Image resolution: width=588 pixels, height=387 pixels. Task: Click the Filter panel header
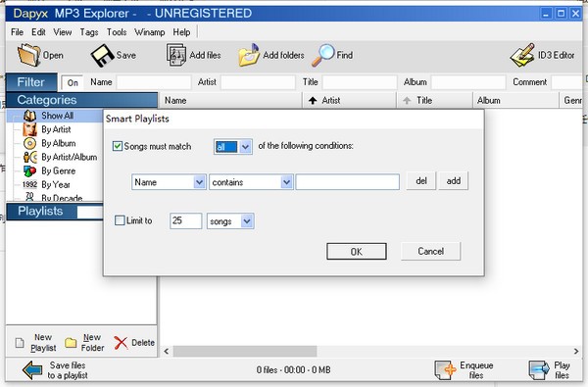coord(31,82)
